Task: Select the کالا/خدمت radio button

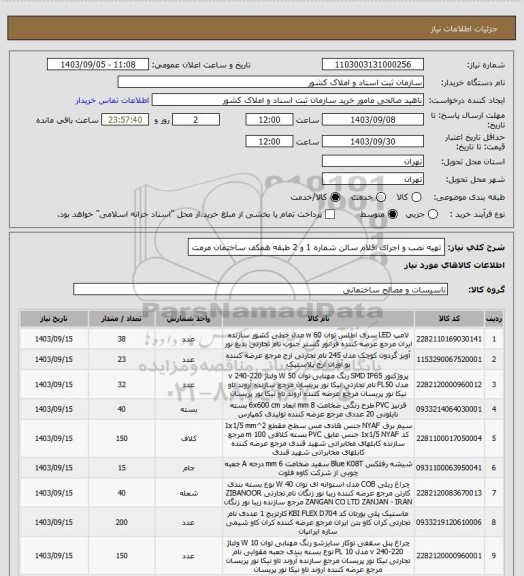Action: click(335, 197)
